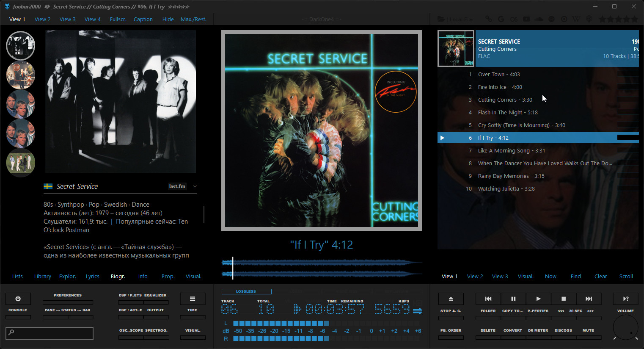Go back to the previous track

pos(488,299)
